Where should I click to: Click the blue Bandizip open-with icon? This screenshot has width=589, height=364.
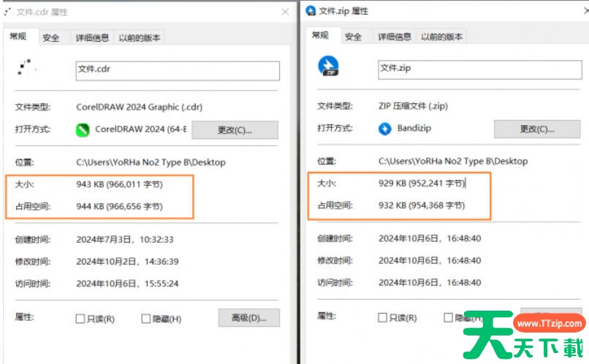(x=384, y=129)
